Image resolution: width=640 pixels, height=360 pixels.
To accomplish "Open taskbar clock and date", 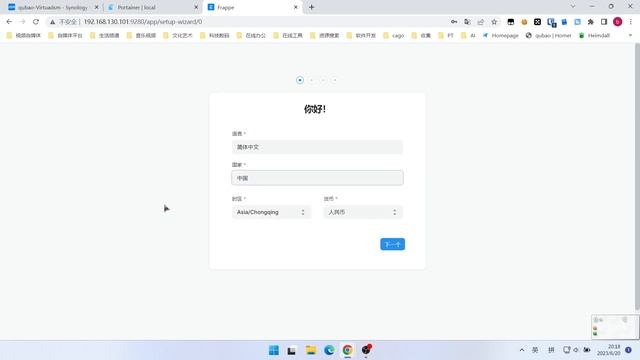I will (x=609, y=350).
